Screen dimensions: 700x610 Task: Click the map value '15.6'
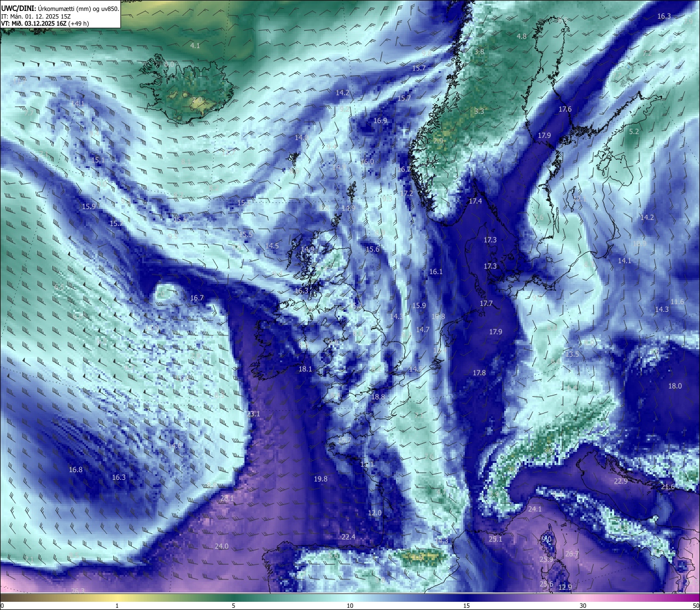372,249
